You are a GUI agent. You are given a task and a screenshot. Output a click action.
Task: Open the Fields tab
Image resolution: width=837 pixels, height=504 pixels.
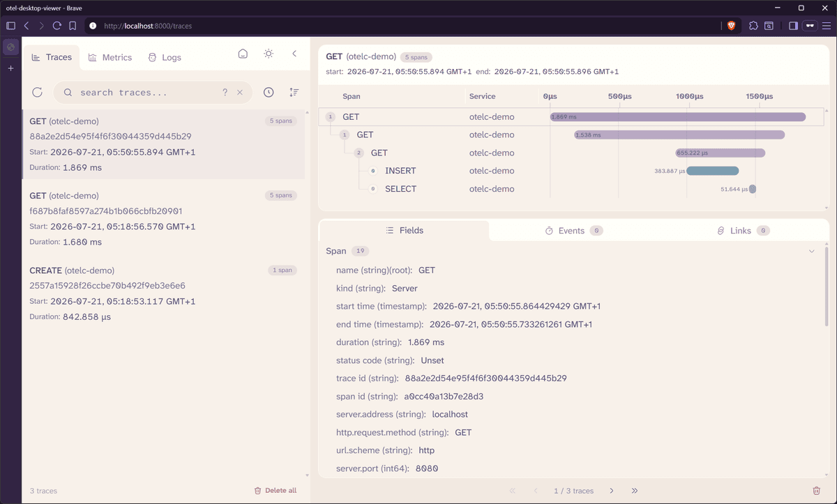tap(405, 230)
